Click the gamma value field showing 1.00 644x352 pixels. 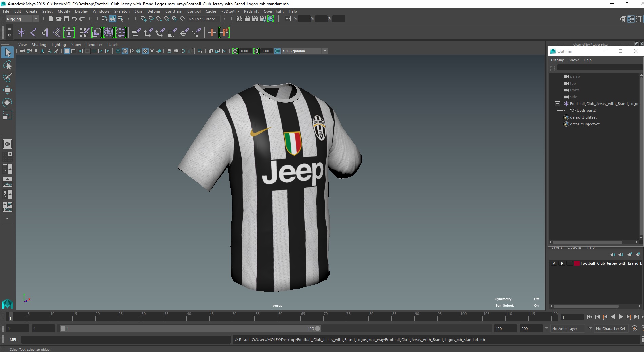click(x=266, y=51)
